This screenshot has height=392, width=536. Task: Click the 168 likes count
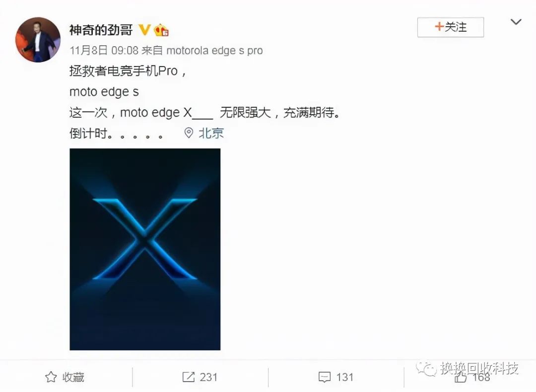tap(481, 378)
